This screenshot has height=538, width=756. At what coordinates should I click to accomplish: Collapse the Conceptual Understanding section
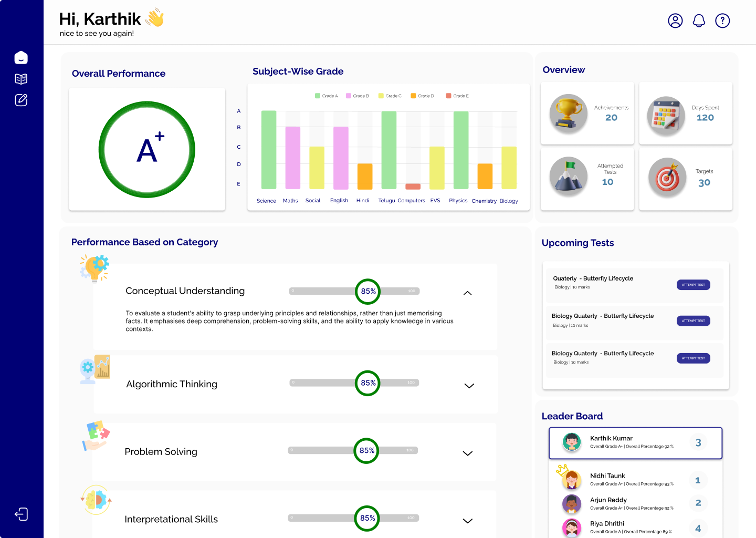(x=468, y=293)
